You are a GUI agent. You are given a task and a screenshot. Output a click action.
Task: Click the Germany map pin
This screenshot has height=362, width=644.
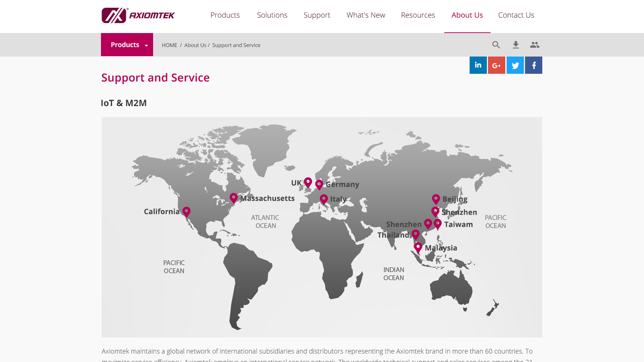(x=319, y=184)
